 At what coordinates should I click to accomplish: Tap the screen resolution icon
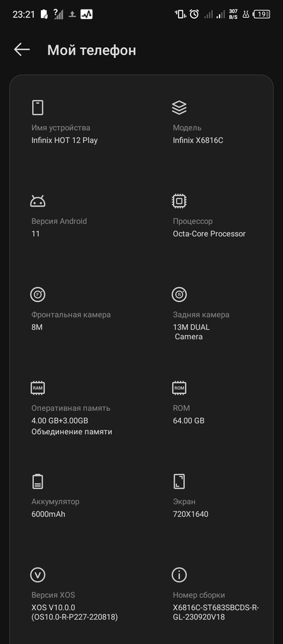click(x=179, y=481)
